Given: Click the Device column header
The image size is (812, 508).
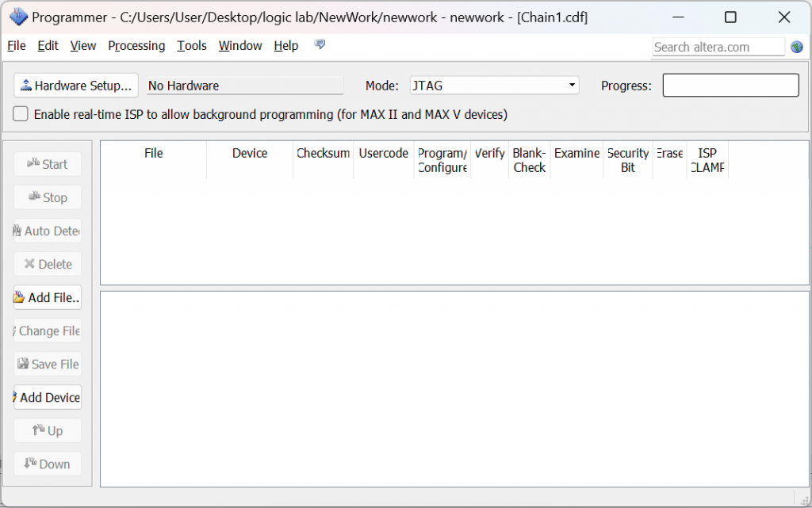Looking at the screenshot, I should [250, 160].
